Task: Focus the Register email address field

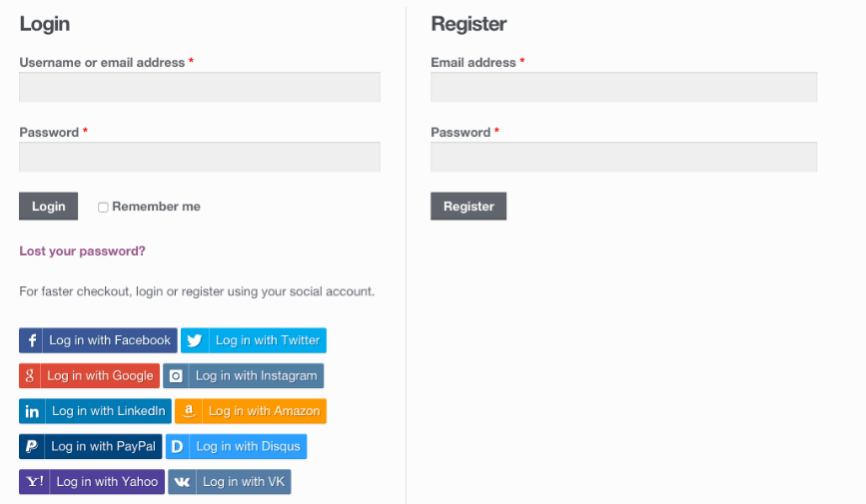Action: 624,87
